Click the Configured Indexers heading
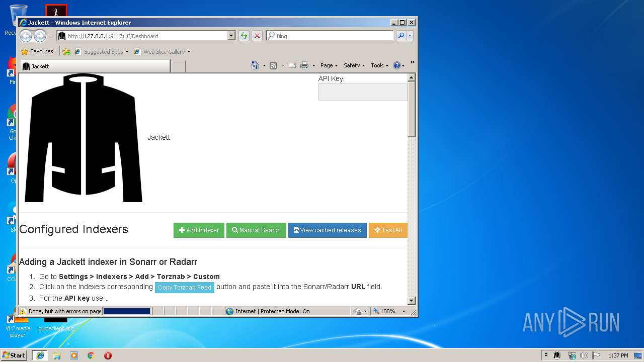This screenshot has height=362, width=644. 74,229
